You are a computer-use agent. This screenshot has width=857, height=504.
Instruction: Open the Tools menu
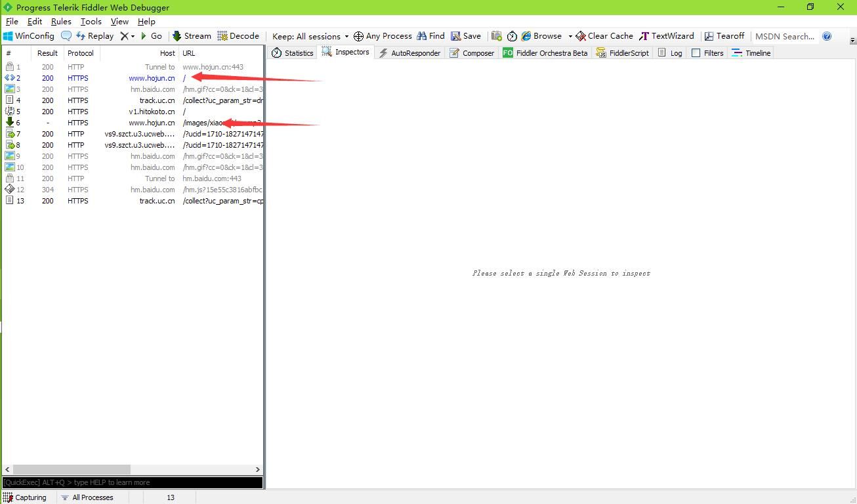pos(91,21)
